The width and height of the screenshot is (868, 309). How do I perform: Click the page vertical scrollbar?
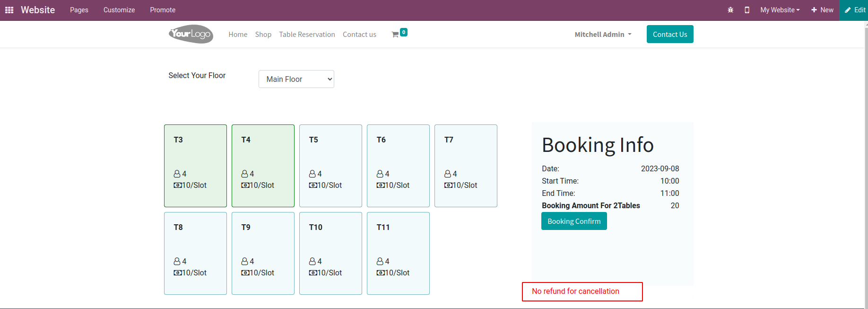[866, 166]
